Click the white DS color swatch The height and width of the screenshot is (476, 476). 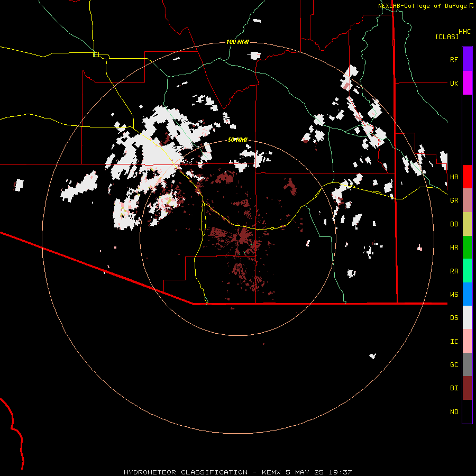coord(467,317)
